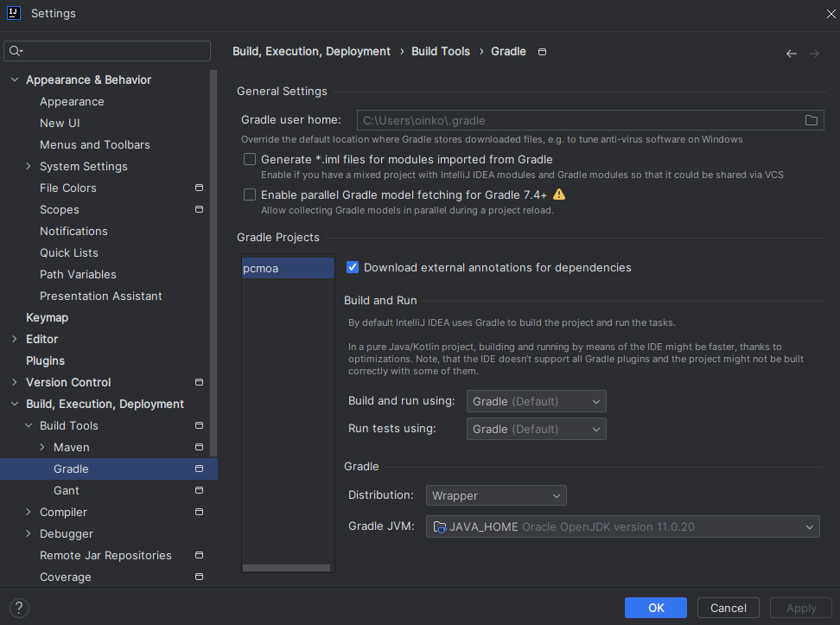Expand the Editor section in sidebar

(14, 338)
